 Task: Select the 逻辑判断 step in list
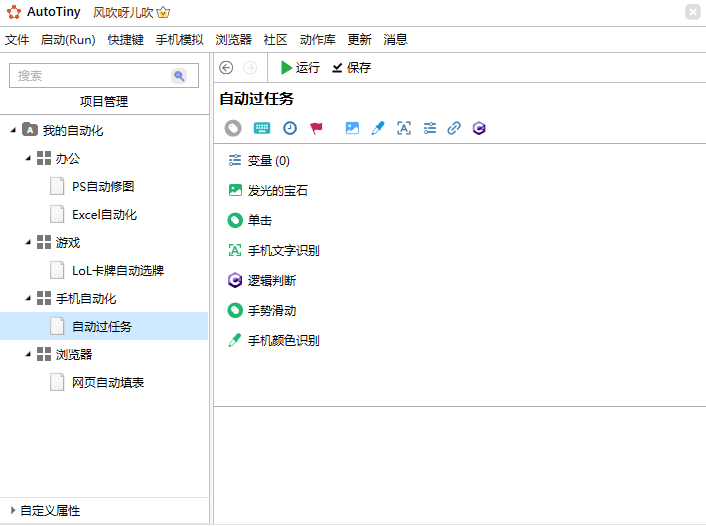click(x=271, y=280)
